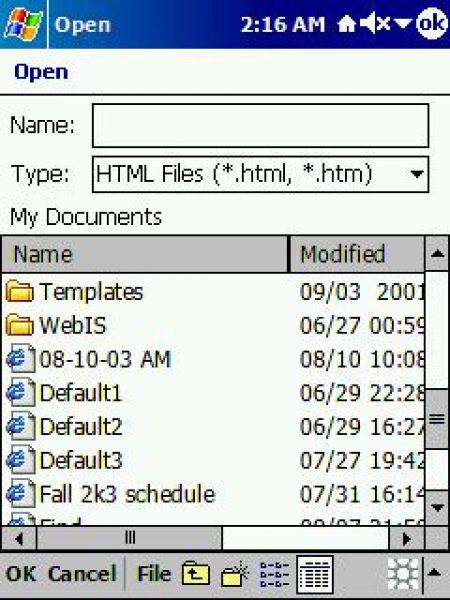This screenshot has height=600, width=450.
Task: Click the OK button in bottom bar
Action: (x=21, y=574)
